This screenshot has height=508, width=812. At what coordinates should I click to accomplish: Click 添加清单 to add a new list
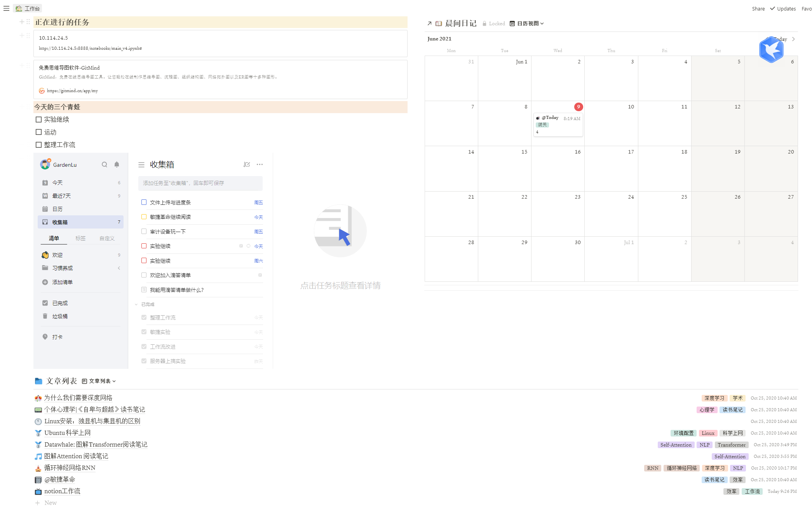point(61,282)
